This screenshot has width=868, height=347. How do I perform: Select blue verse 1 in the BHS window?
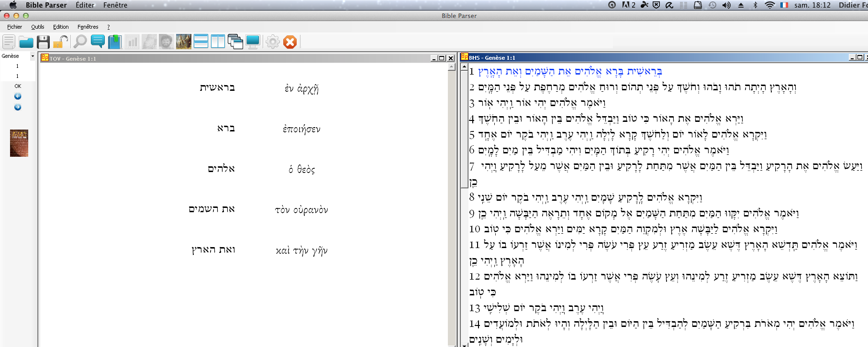[570, 72]
